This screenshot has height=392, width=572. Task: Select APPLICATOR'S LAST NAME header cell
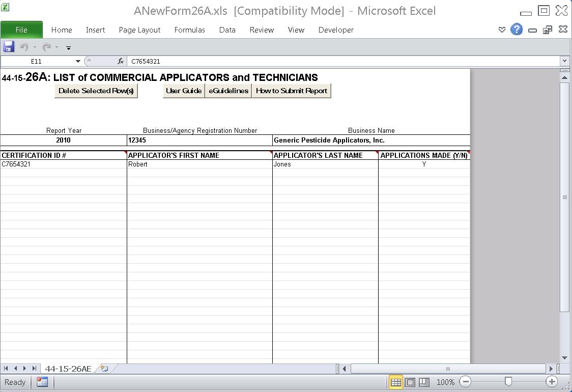325,155
